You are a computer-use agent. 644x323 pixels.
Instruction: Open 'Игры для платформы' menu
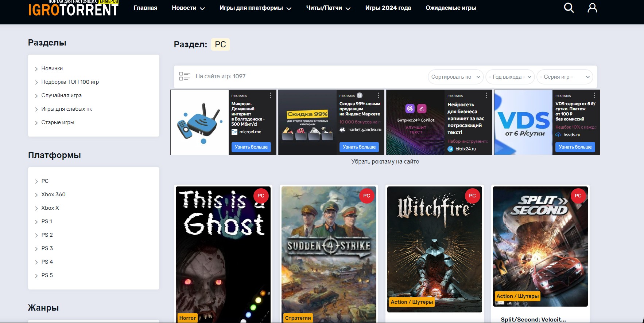pos(255,8)
